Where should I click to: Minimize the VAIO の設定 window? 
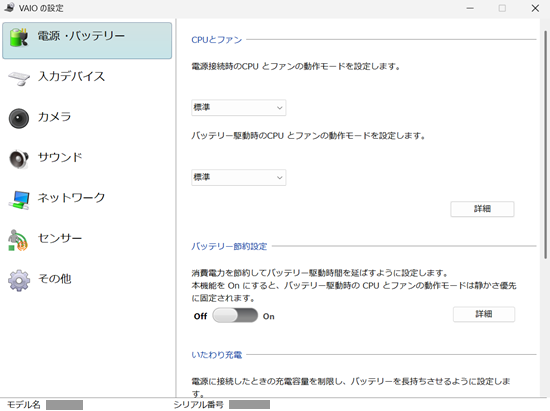pos(470,8)
